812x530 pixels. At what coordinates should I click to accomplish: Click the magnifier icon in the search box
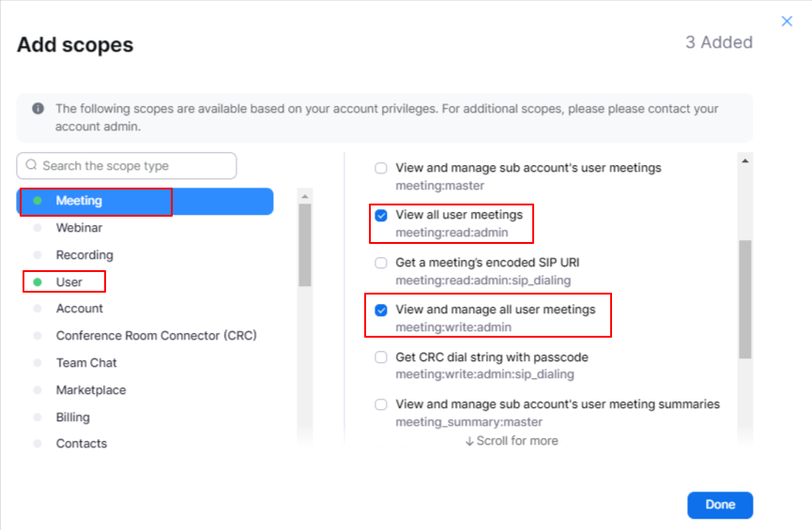pos(31,166)
